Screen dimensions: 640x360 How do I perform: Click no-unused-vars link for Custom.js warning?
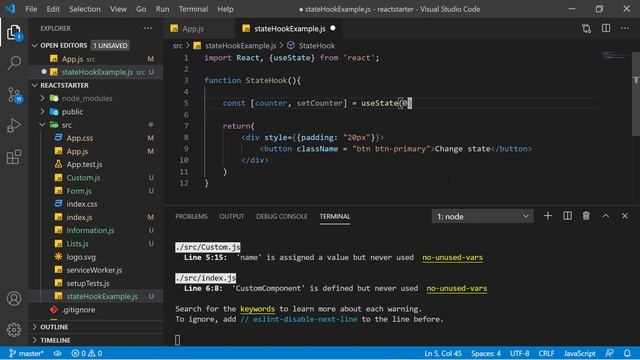(452, 258)
